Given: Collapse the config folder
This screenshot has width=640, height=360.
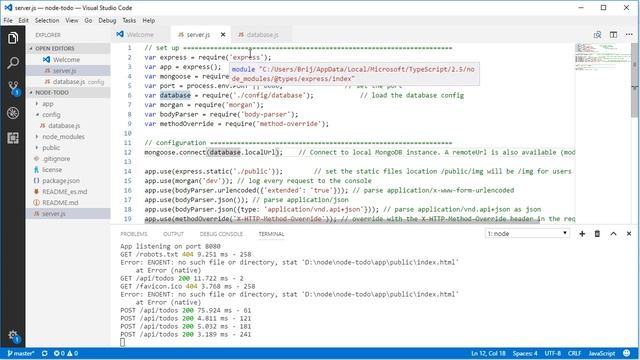Looking at the screenshot, I should (x=51, y=115).
